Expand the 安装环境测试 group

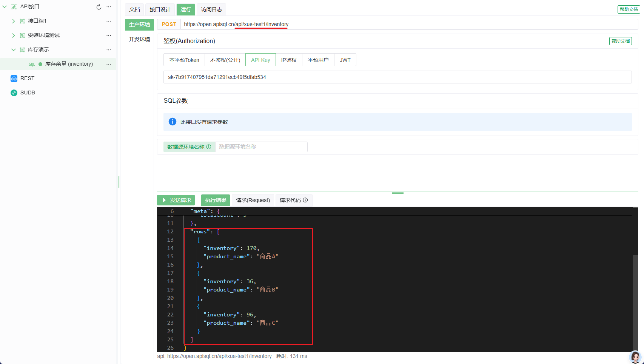tap(14, 35)
